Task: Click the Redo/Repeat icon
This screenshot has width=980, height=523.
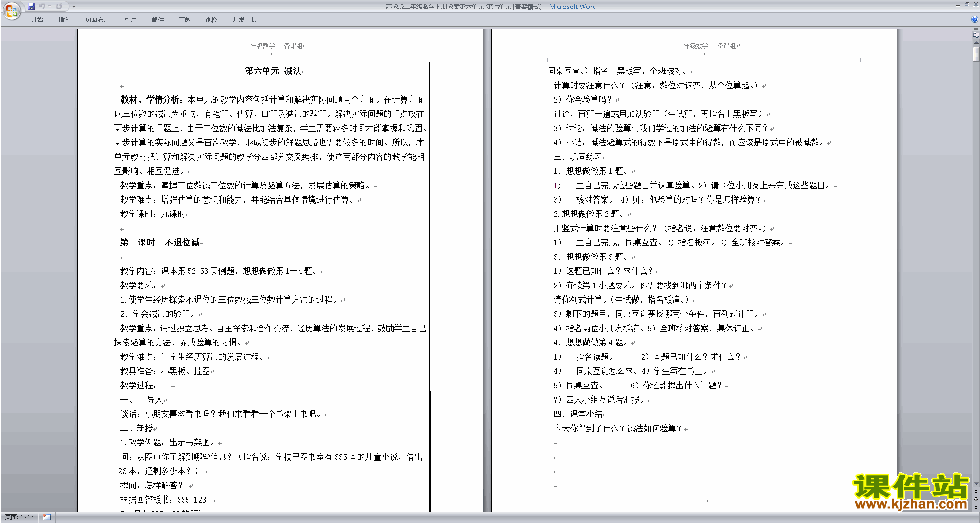Action: (59, 6)
